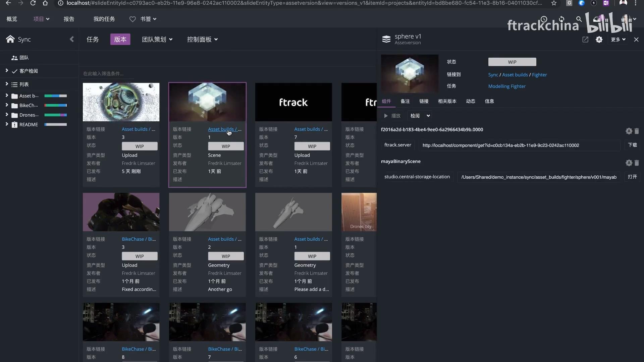Collapse sidebar with left chevron icon
644x362 pixels.
pos(71,39)
